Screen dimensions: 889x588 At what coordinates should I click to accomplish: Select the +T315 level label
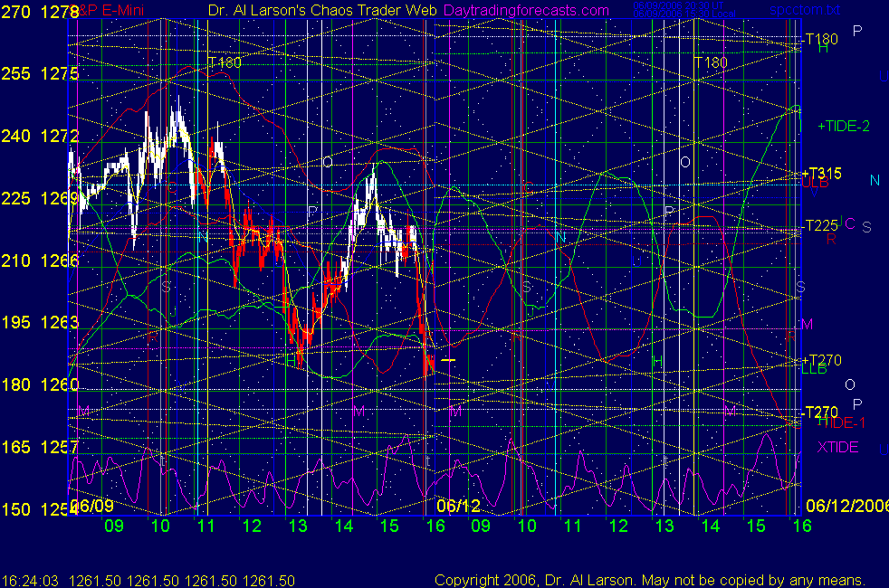[821, 173]
